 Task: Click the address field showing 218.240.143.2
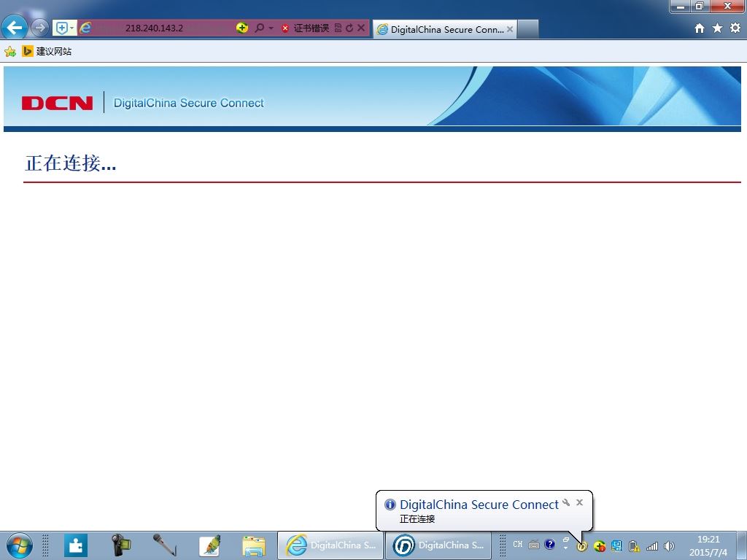click(x=154, y=28)
